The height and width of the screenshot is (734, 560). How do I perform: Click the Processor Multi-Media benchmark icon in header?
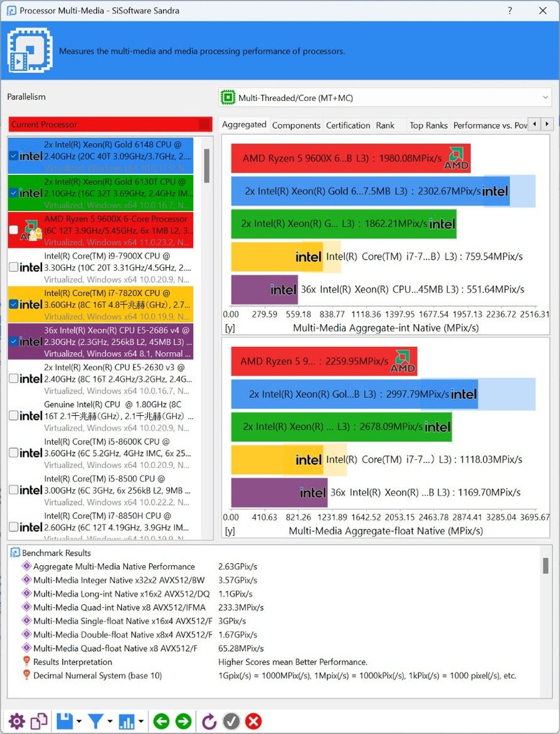(x=30, y=50)
